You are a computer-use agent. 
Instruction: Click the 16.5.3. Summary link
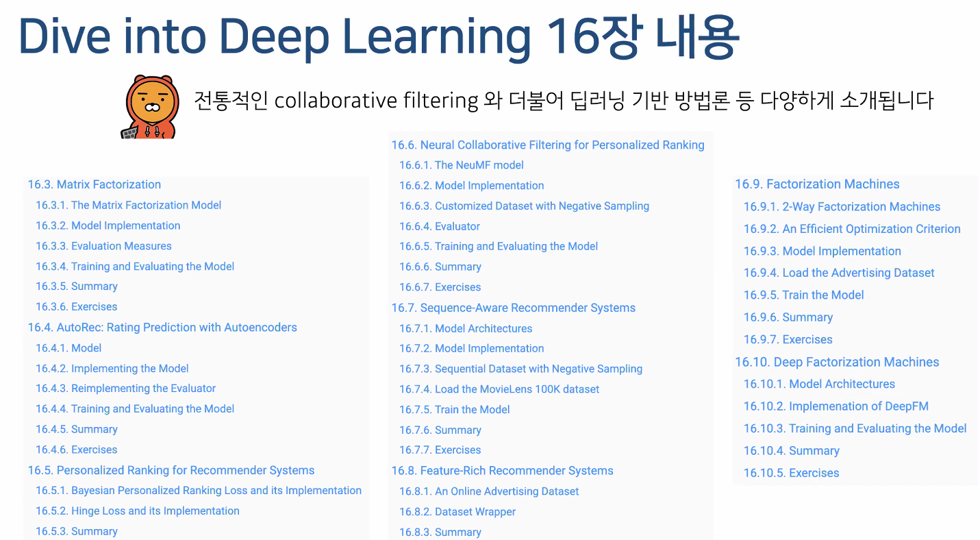pos(77,532)
